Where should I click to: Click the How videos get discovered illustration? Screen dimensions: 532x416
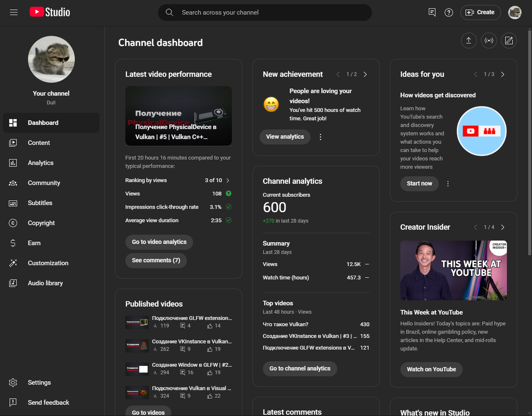point(481,131)
